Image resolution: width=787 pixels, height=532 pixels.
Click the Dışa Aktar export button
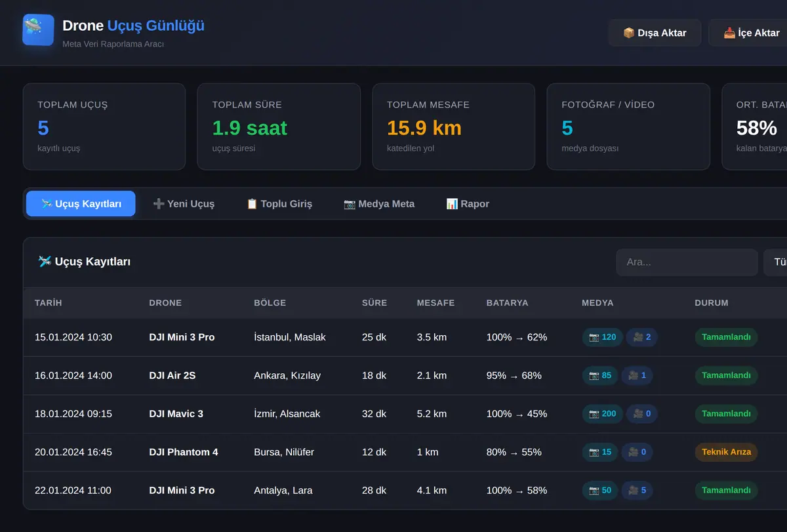[x=655, y=33]
